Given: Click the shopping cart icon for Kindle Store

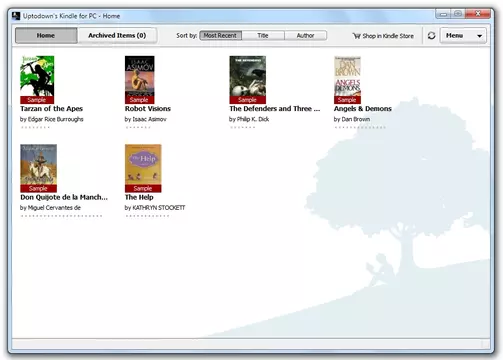Looking at the screenshot, I should (x=357, y=36).
